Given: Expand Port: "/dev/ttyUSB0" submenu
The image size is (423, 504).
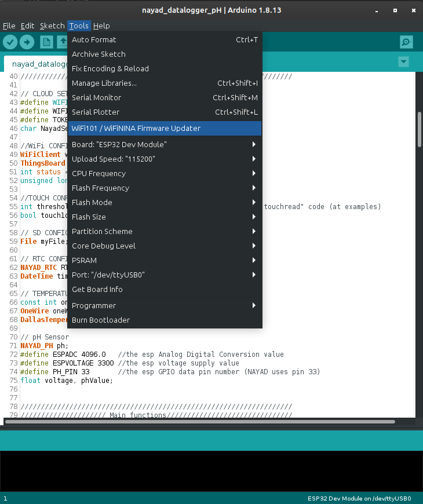Looking at the screenshot, I should [165, 275].
